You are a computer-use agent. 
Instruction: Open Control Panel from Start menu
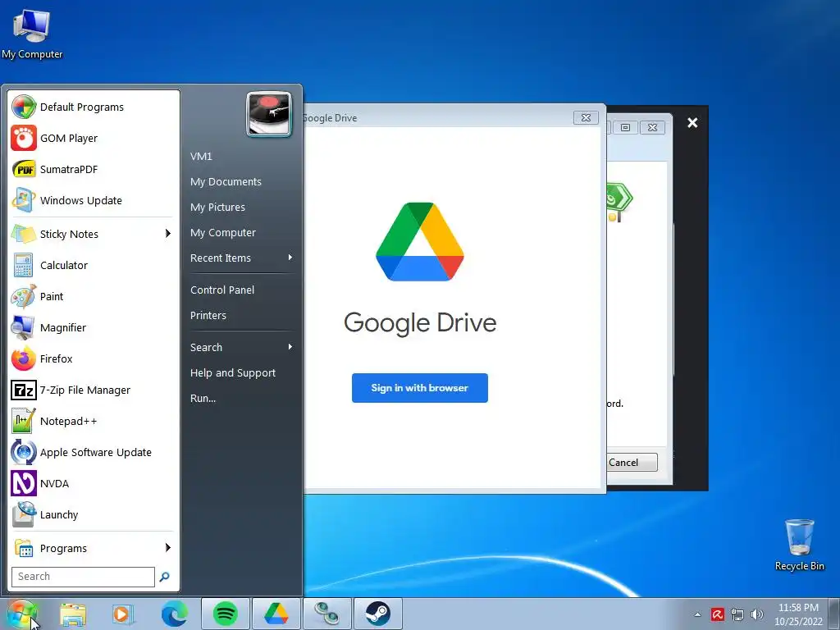tap(222, 290)
